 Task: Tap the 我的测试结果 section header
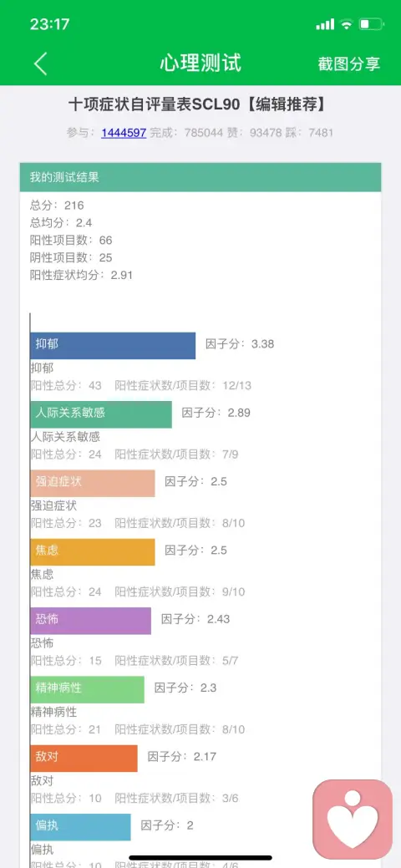[200, 177]
